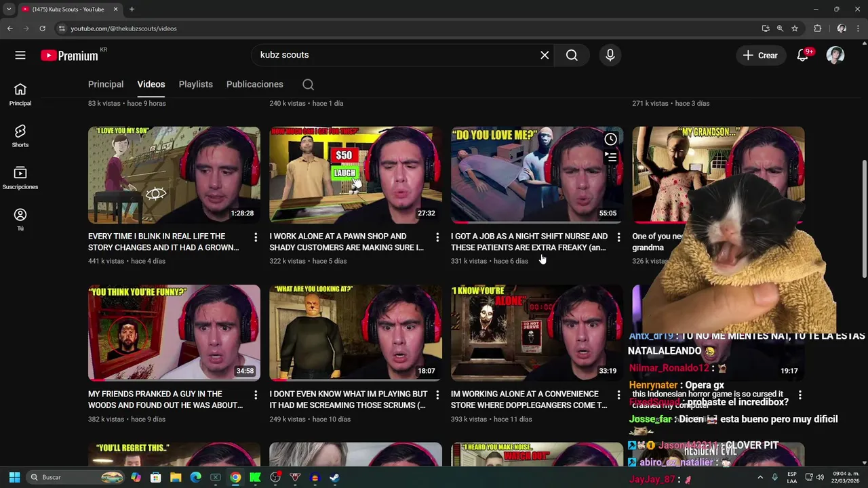Open I WORK ALONE AT A PAWN SHOP title
The height and width of the screenshot is (488, 868).
(347, 242)
